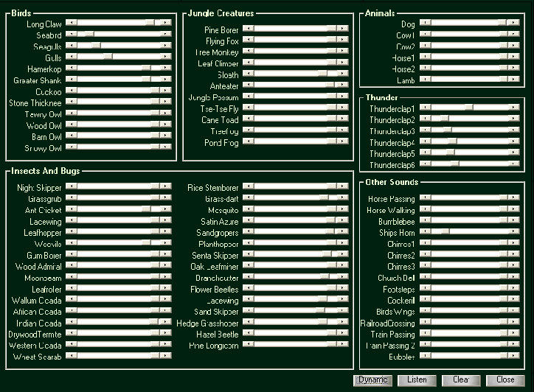Click the left arrow of Tse-Tse Fly slider
The width and height of the screenshot is (534, 392).
(249, 107)
